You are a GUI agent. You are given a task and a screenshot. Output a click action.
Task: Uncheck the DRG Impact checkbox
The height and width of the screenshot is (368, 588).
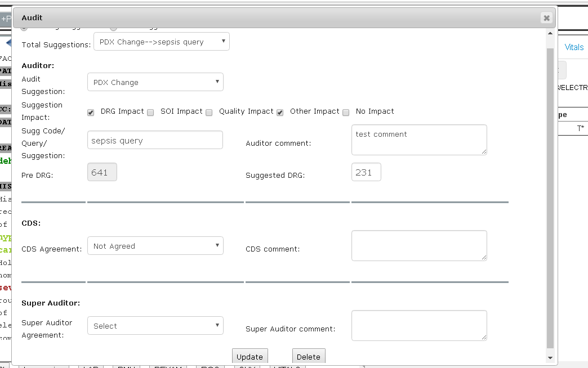[91, 112]
